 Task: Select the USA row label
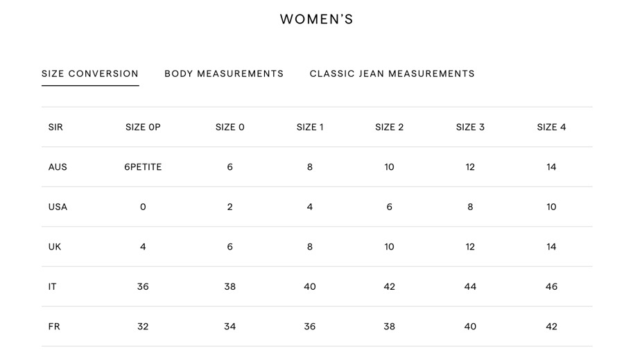(58, 207)
